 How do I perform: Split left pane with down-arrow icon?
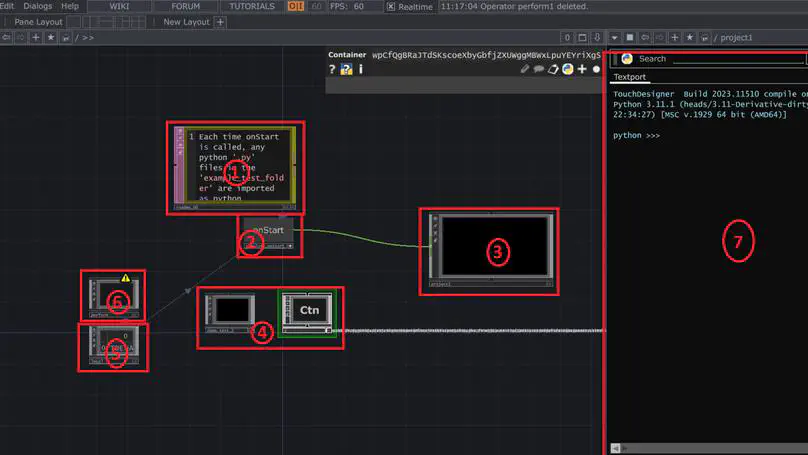click(x=597, y=38)
